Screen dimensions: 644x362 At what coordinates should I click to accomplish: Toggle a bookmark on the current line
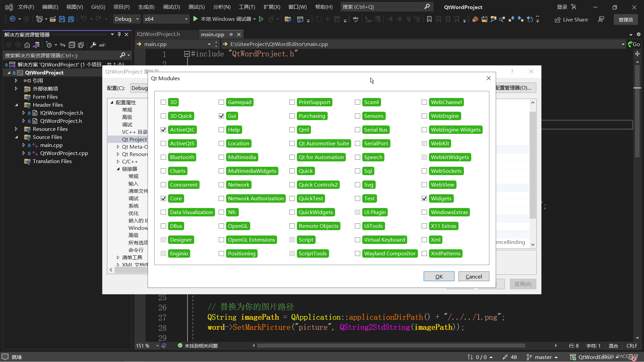[429, 19]
